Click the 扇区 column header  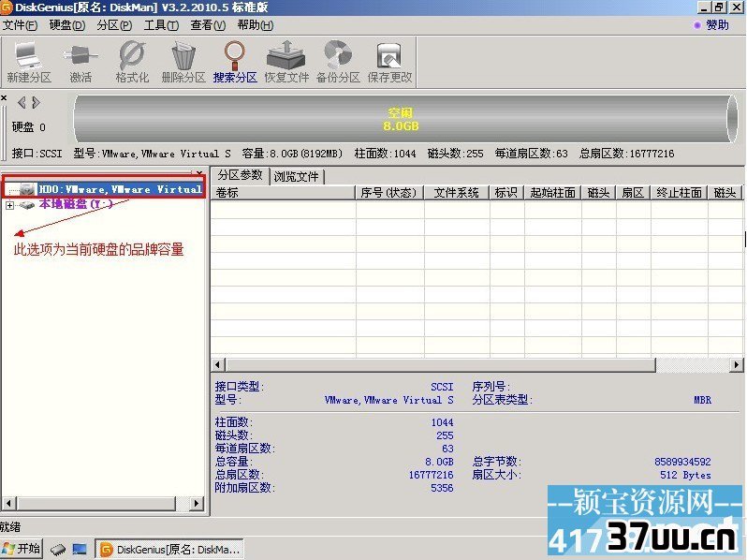(633, 193)
